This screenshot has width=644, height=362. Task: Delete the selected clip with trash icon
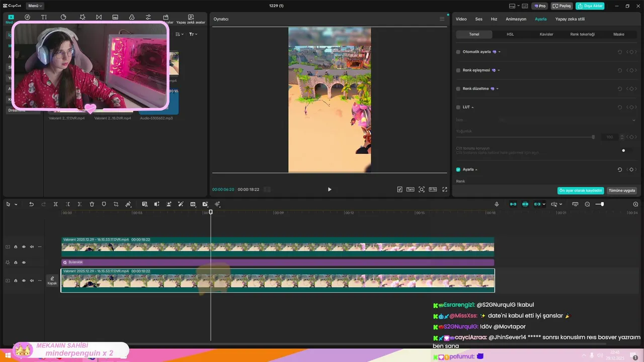pyautogui.click(x=92, y=204)
